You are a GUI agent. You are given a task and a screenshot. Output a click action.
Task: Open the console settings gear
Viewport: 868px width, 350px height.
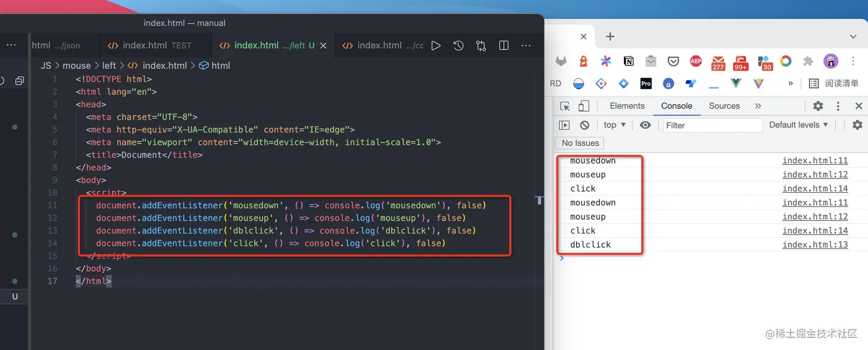pos(857,125)
